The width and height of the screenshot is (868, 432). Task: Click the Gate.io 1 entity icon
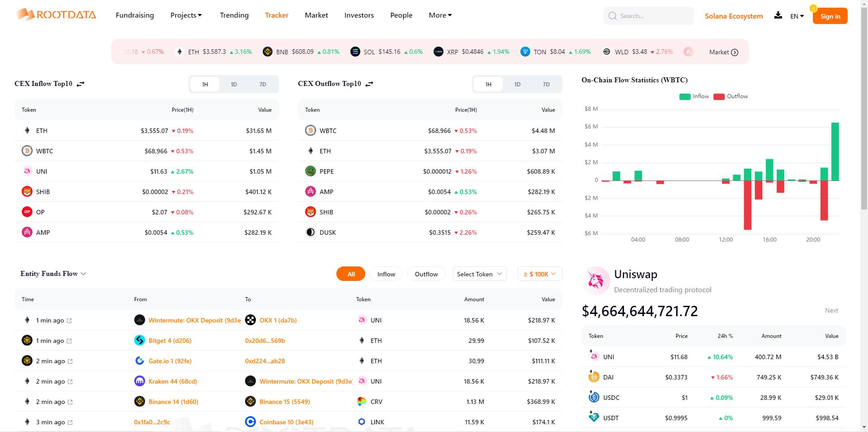coord(140,361)
